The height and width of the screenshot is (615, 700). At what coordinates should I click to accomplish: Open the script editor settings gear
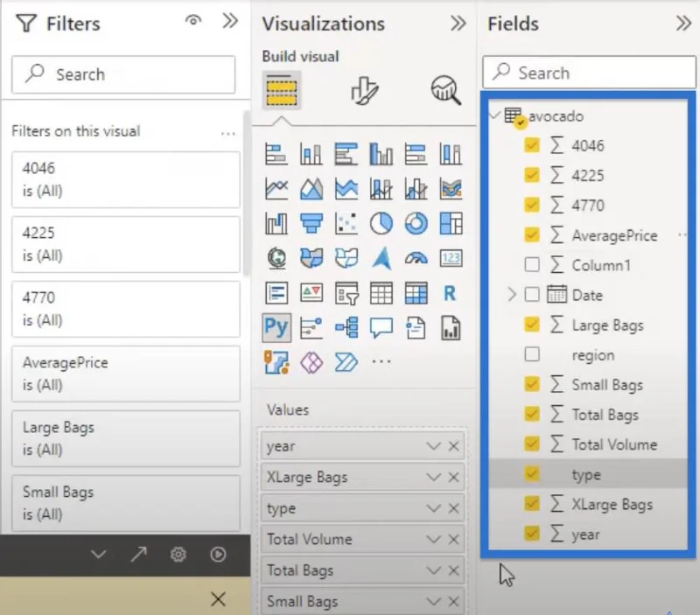178,555
